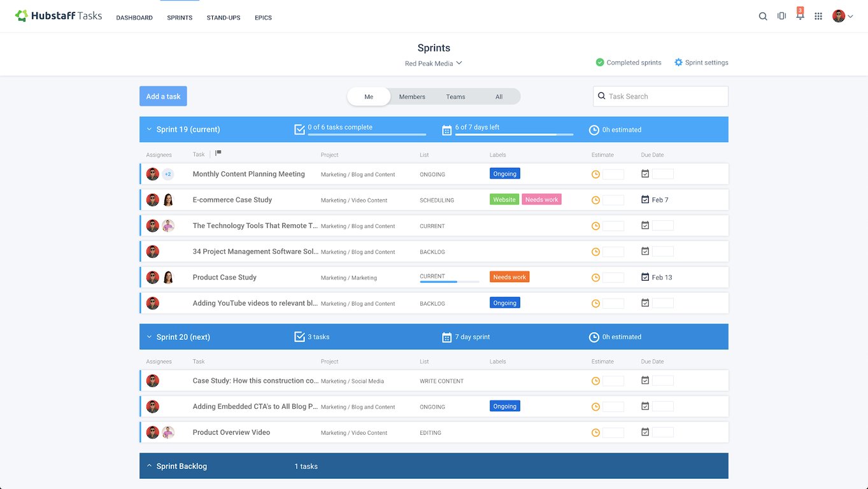Viewport: 868px width, 489px height.
Task: Switch the filter to Members
Action: 412,97
